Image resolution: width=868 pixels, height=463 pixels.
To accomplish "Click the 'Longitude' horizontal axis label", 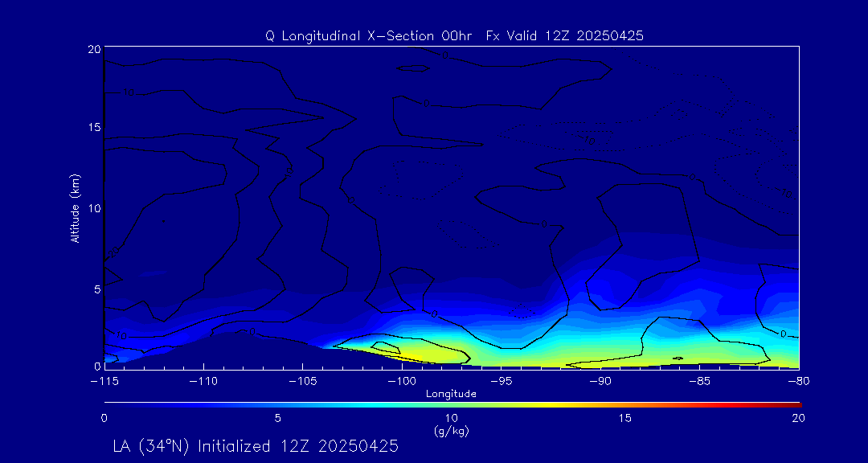I will click(451, 394).
